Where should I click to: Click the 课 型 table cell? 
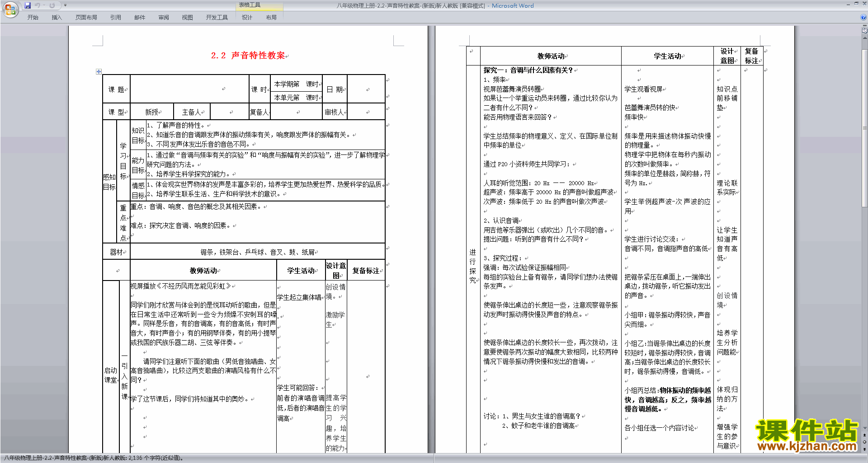click(x=116, y=112)
